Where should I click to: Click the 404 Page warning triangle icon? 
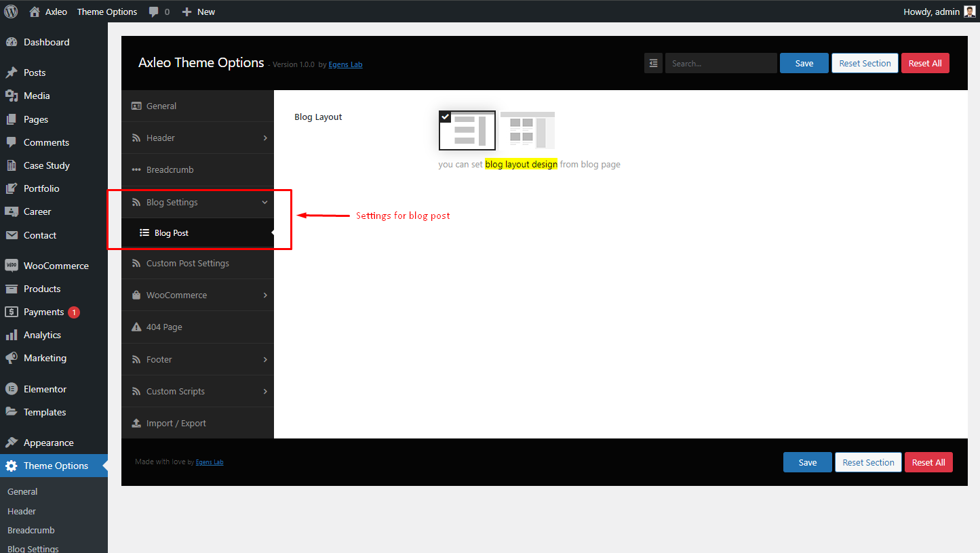pos(136,327)
